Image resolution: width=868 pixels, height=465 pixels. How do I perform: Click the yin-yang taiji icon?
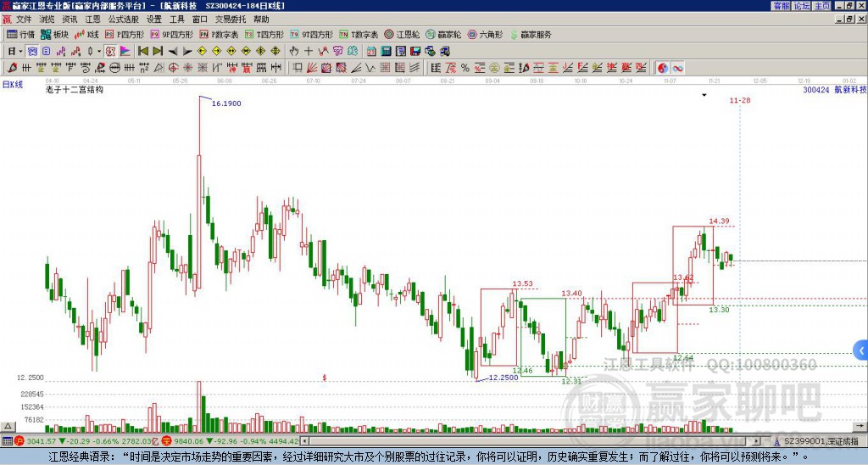pos(663,68)
